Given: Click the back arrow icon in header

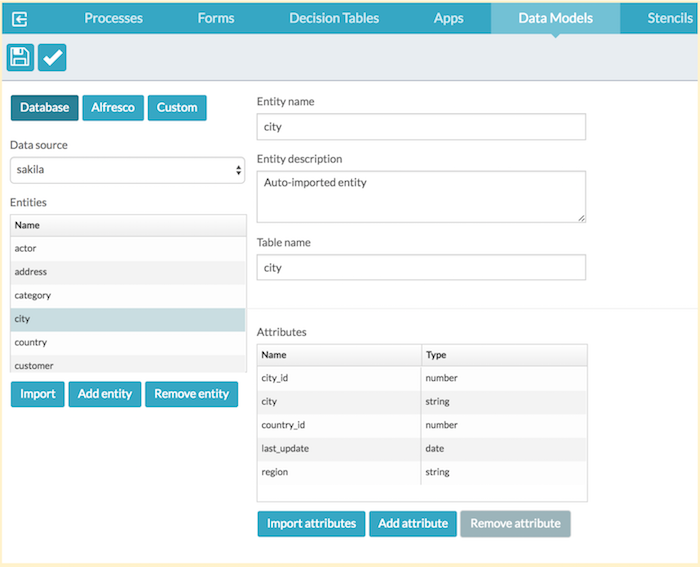Looking at the screenshot, I should point(20,18).
